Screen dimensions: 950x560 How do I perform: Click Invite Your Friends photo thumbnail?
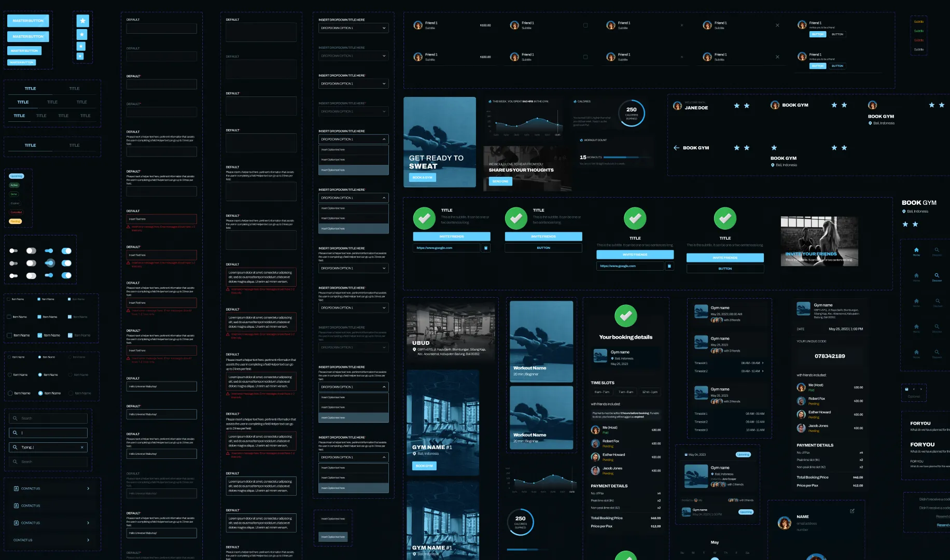click(819, 242)
